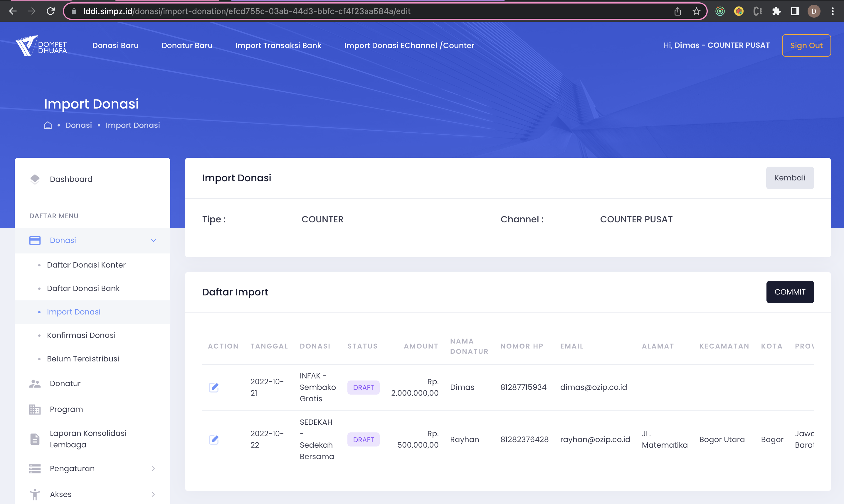The width and height of the screenshot is (844, 504).
Task: Click the browser address bar URL
Action: pos(246,11)
